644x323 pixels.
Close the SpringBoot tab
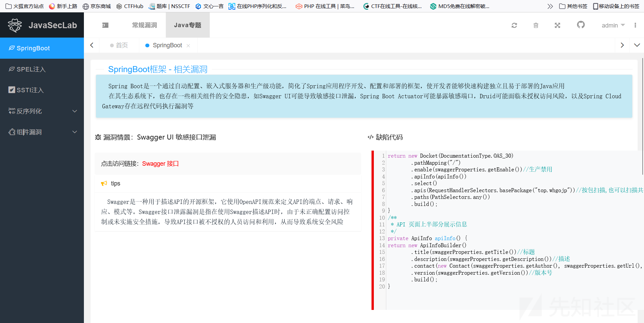coord(188,46)
